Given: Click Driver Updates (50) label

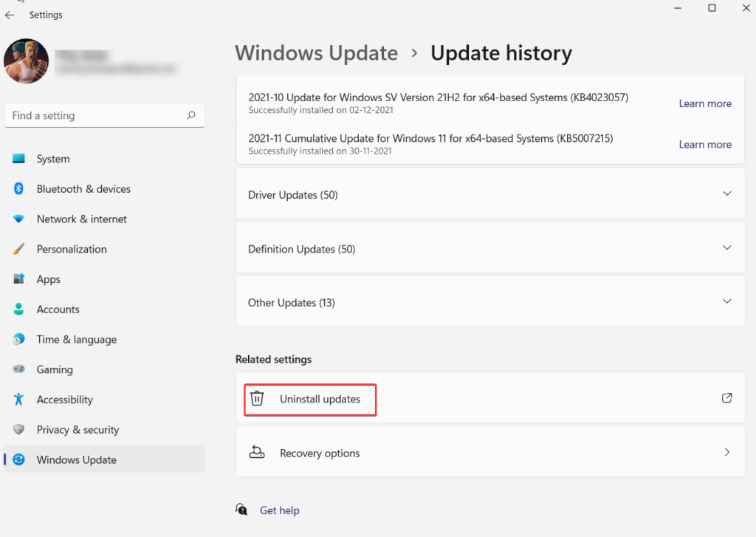Looking at the screenshot, I should [x=292, y=195].
